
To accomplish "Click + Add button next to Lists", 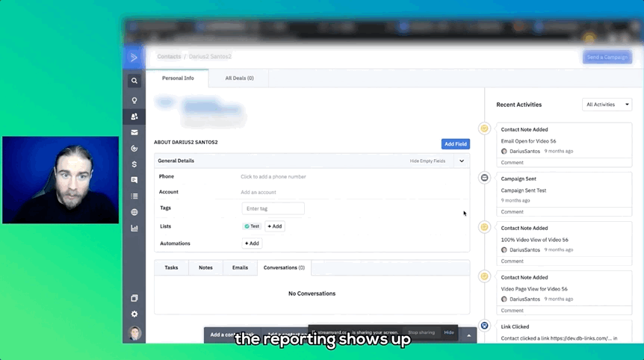I will click(x=275, y=226).
